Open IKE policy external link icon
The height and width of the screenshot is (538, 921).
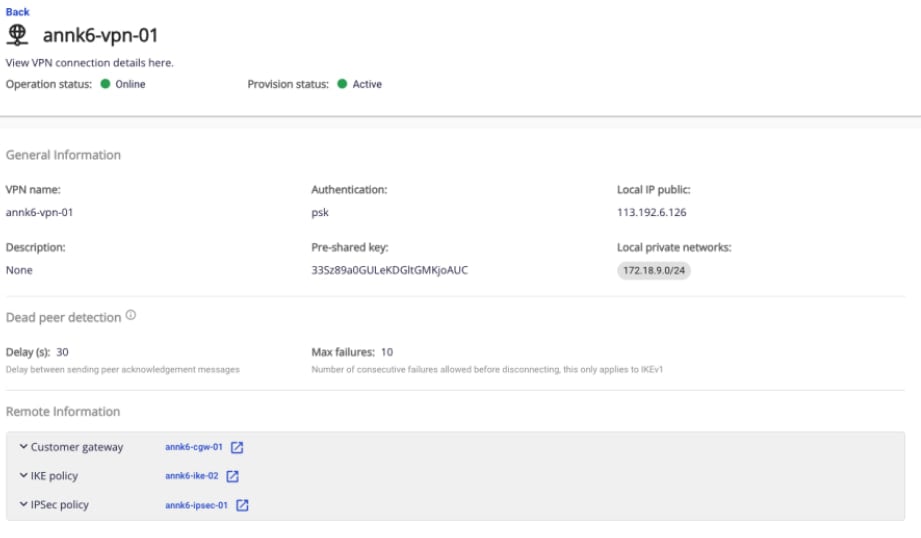233,477
